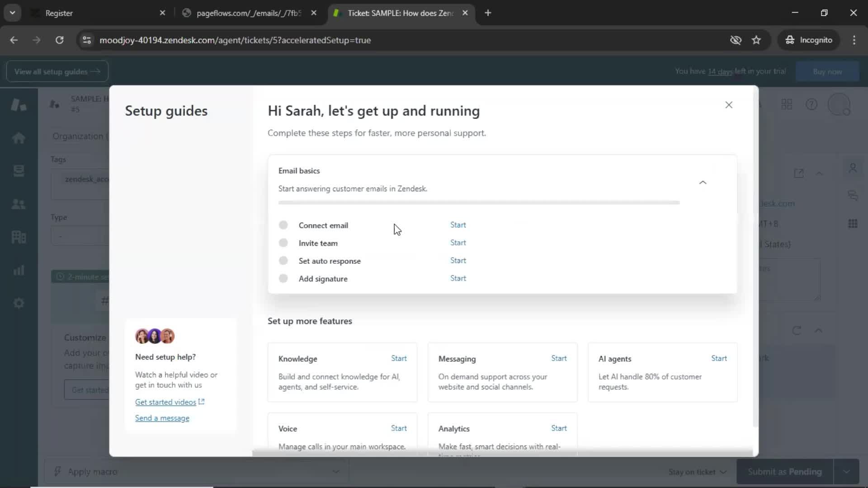The height and width of the screenshot is (488, 868).
Task: Open the Apps grid icon in right rail
Action: (853, 224)
